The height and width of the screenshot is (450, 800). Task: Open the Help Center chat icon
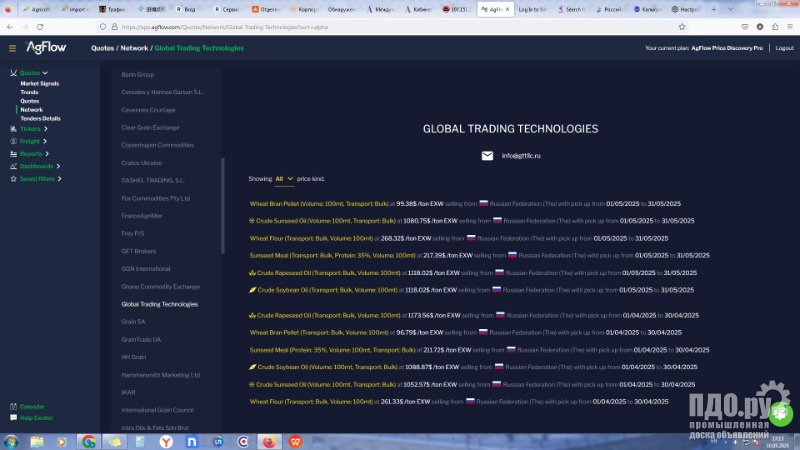pyautogui.click(x=12, y=418)
